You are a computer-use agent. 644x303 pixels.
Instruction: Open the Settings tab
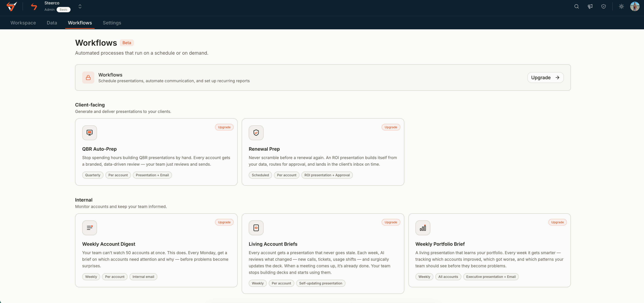[x=112, y=23]
